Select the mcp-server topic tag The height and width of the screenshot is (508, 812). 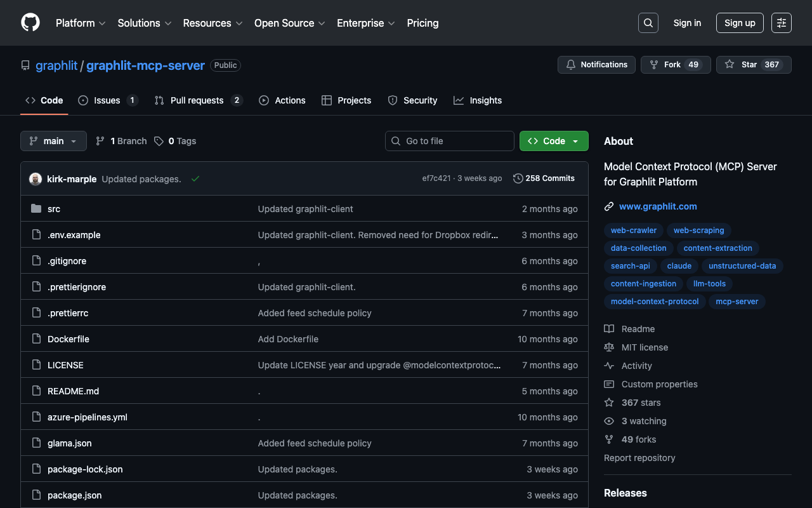point(737,302)
